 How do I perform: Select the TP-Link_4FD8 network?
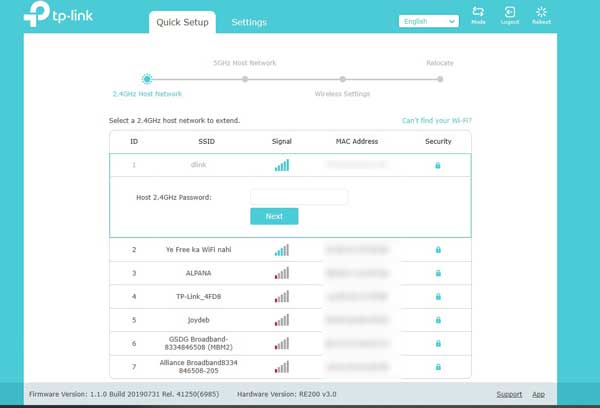199,297
